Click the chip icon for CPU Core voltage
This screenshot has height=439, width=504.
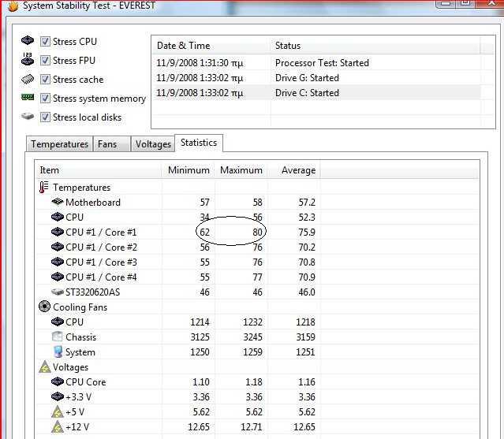click(58, 381)
